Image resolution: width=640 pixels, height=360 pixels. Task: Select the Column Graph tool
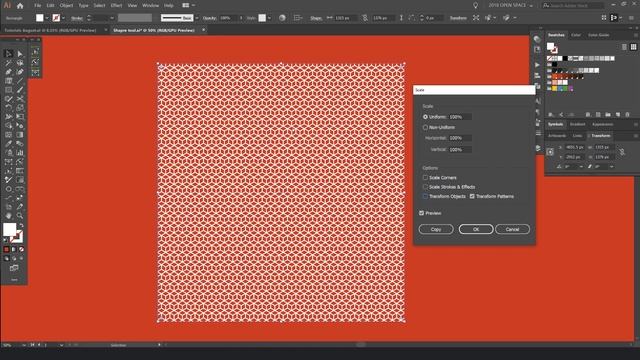[20, 153]
